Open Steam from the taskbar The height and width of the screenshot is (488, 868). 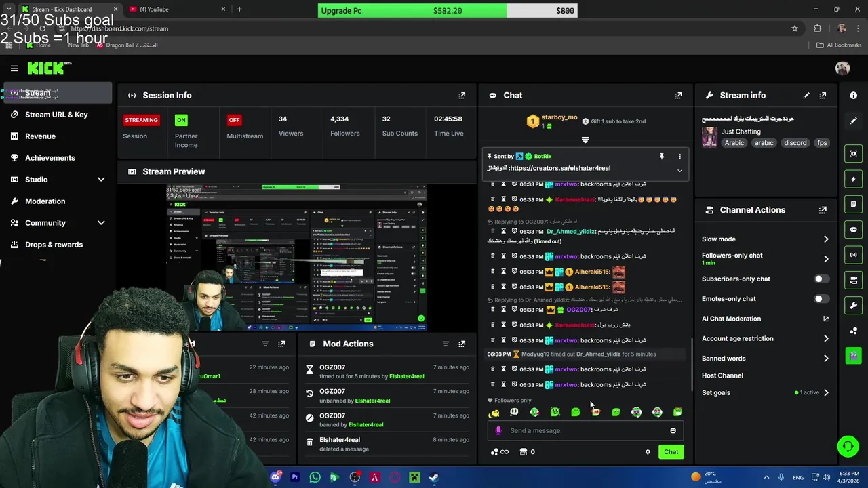point(433,477)
